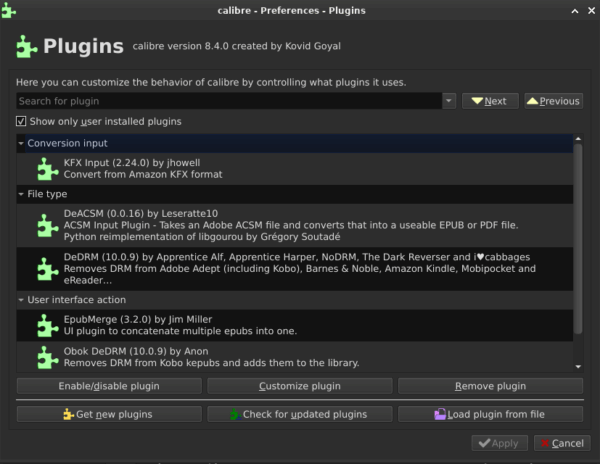Close the Preferences window
600x464 pixels.
(591, 11)
